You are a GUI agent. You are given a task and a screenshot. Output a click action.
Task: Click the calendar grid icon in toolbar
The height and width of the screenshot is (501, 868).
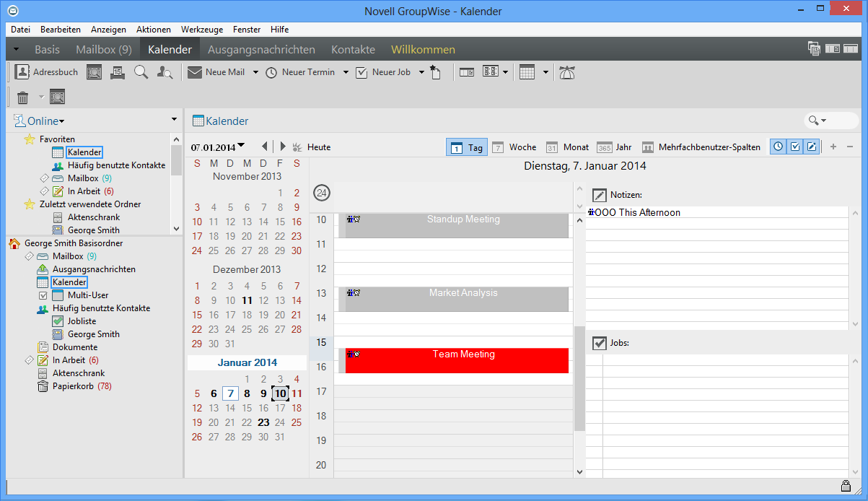pyautogui.click(x=527, y=72)
